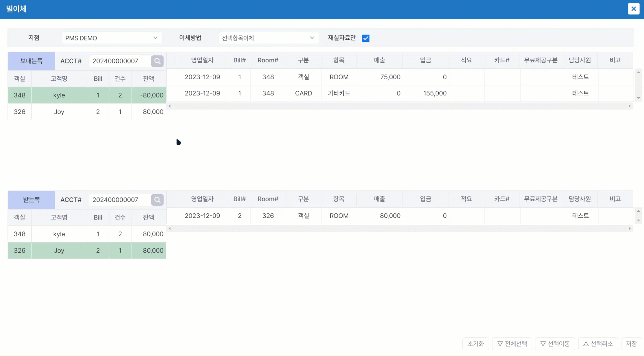Select the 기타카드 CARD row in upper grid
Image resolution: width=644 pixels, height=356 pixels.
click(339, 93)
